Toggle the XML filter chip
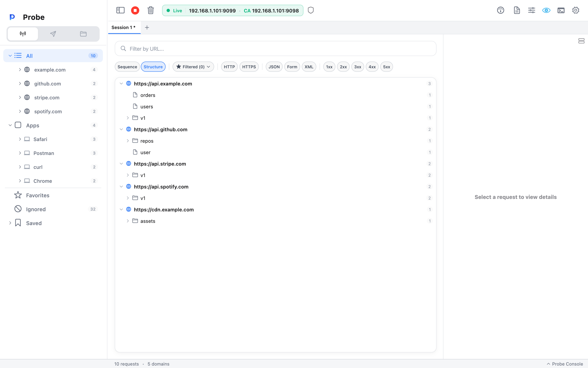This screenshot has width=588, height=368. pos(309,67)
